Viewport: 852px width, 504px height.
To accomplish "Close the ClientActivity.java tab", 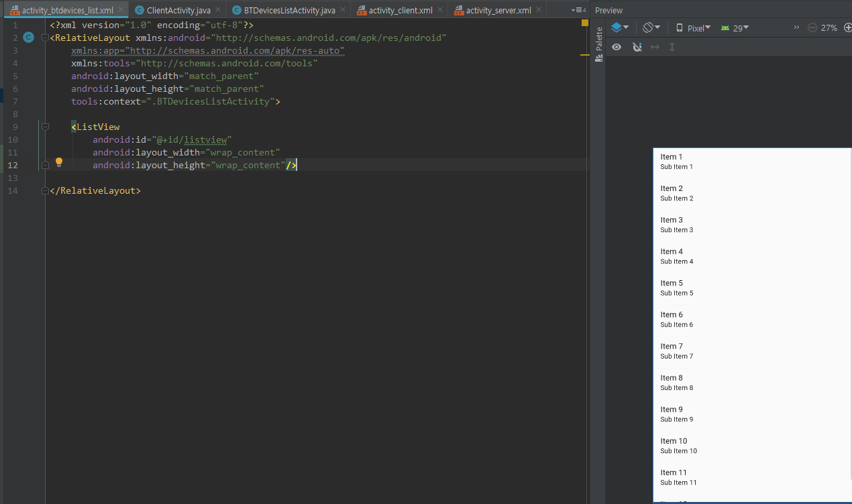I will click(x=219, y=10).
